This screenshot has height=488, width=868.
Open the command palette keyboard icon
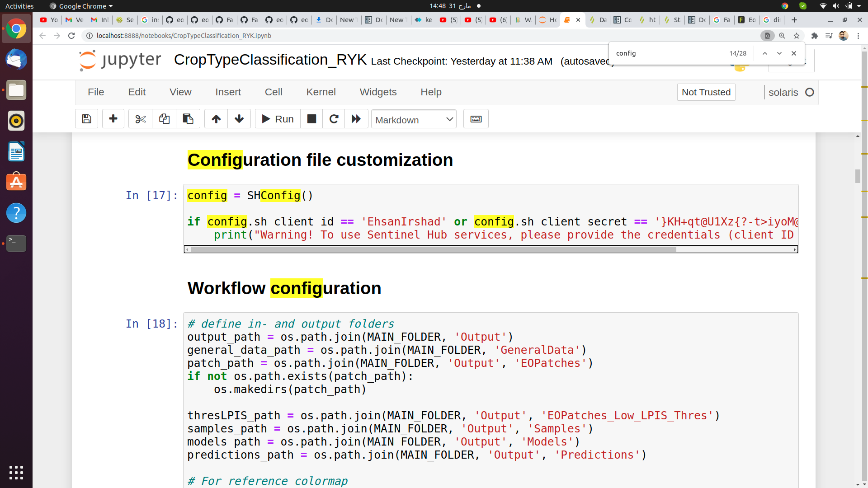click(x=476, y=118)
